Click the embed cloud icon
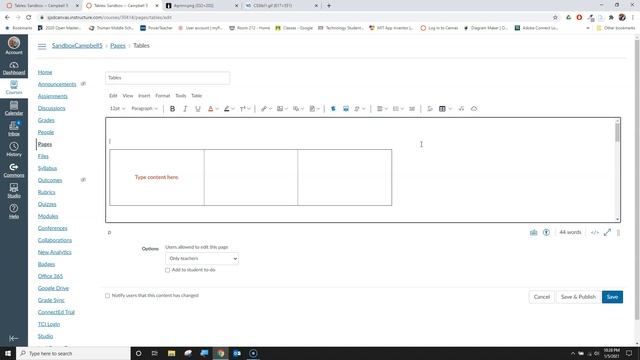The height and width of the screenshot is (360, 640). 474,109
